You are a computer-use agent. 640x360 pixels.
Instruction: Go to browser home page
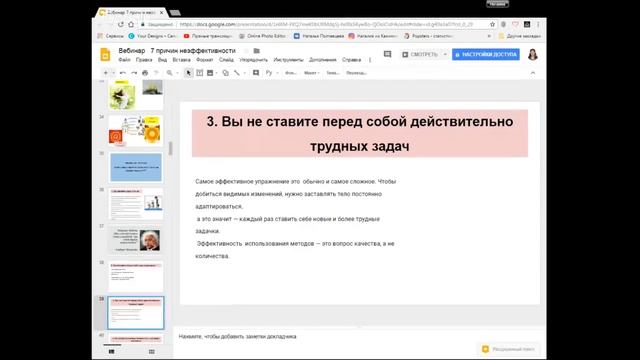click(x=131, y=24)
